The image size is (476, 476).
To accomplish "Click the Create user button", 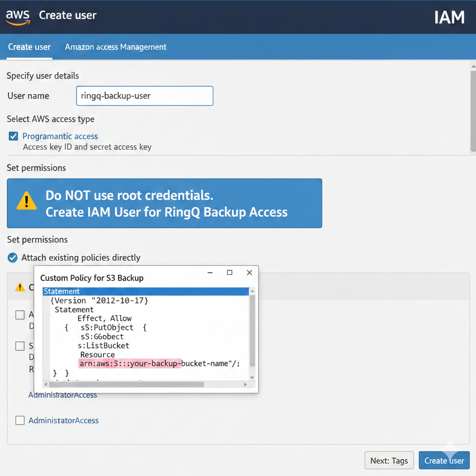I will click(444, 460).
